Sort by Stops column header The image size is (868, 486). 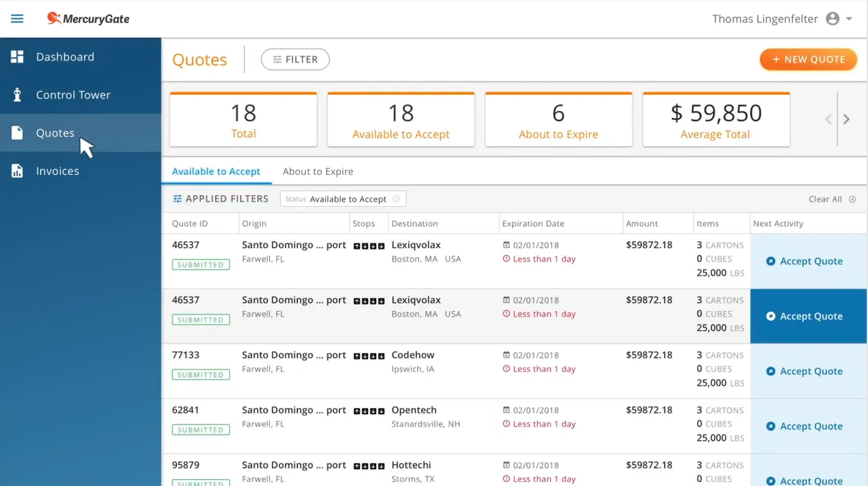pyautogui.click(x=364, y=224)
